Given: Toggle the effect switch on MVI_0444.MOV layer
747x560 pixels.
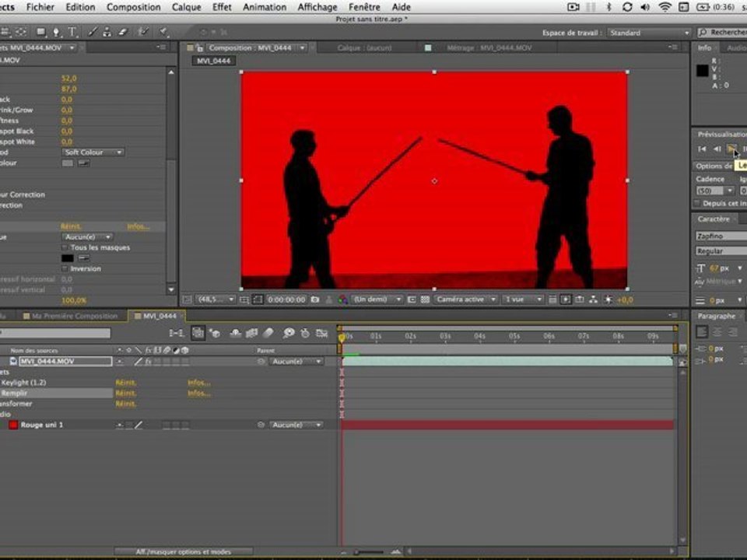Looking at the screenshot, I should click(148, 362).
